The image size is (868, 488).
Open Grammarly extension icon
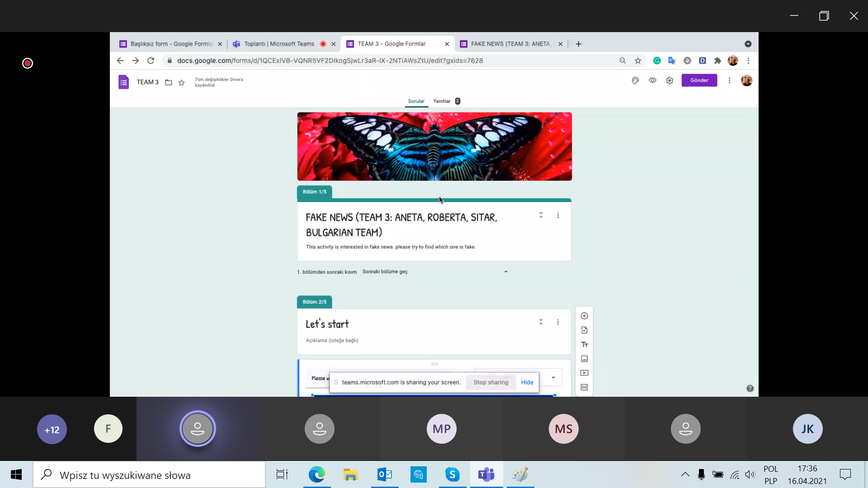657,61
